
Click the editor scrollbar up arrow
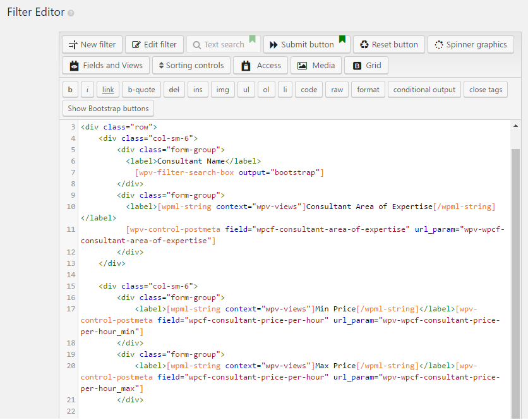pyautogui.click(x=515, y=126)
